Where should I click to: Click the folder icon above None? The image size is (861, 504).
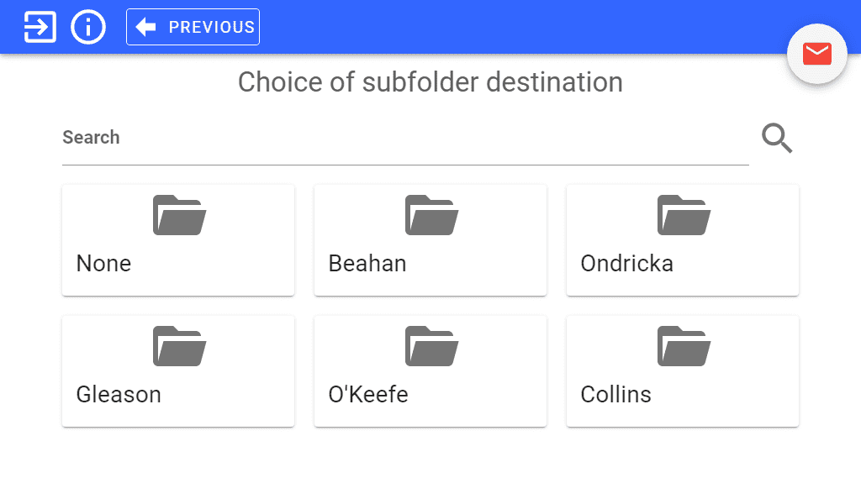pos(179,215)
